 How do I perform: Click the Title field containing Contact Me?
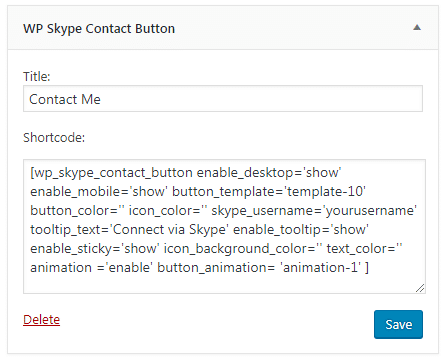click(223, 99)
